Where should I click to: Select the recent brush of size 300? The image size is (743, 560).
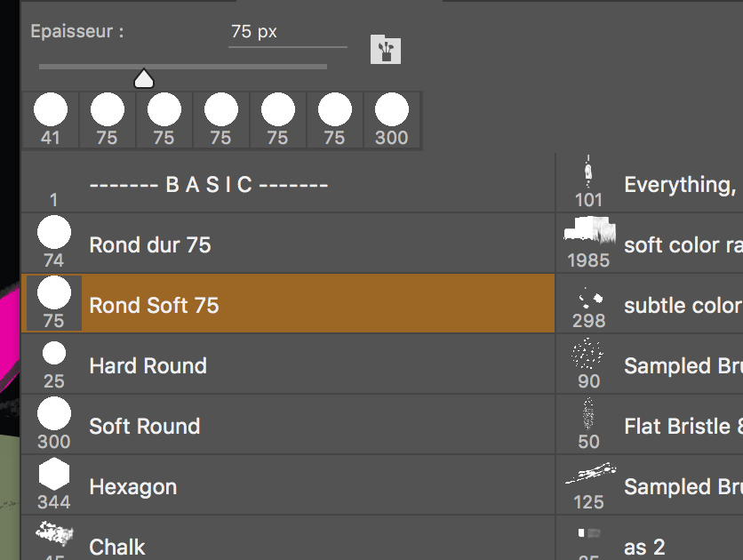391,119
